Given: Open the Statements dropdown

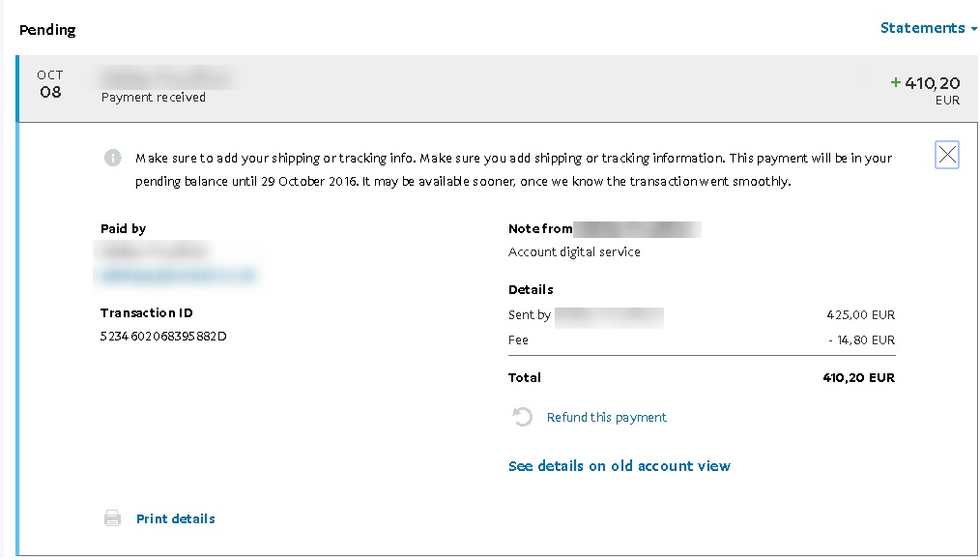Looking at the screenshot, I should (x=928, y=28).
